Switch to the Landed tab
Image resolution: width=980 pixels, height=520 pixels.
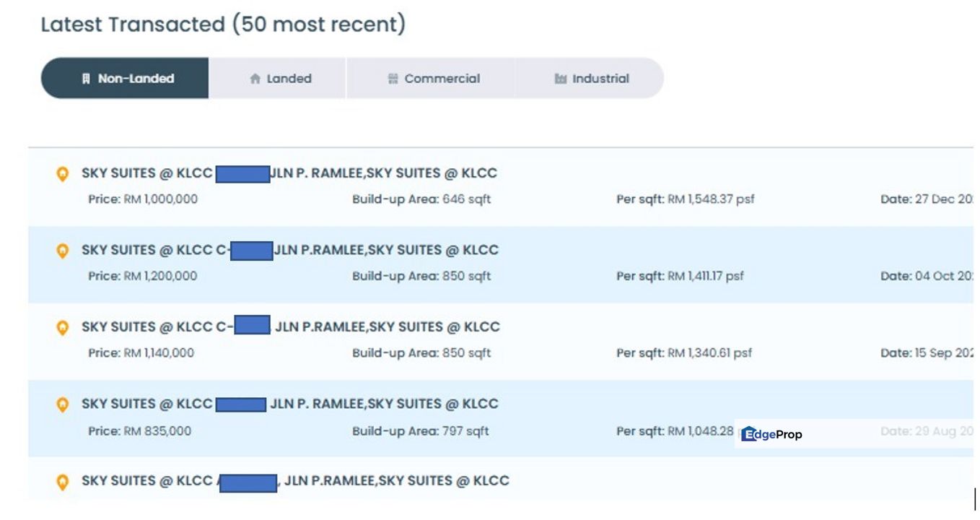tap(278, 78)
